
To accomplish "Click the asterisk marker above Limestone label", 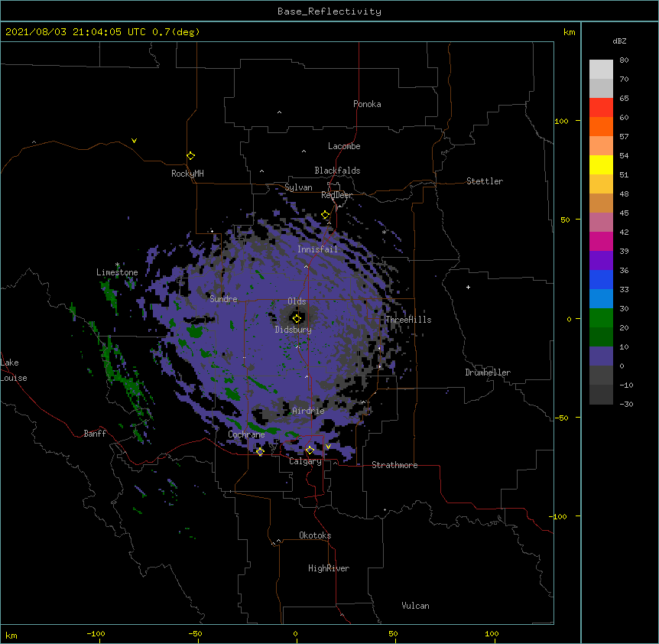I will pyautogui.click(x=117, y=265).
